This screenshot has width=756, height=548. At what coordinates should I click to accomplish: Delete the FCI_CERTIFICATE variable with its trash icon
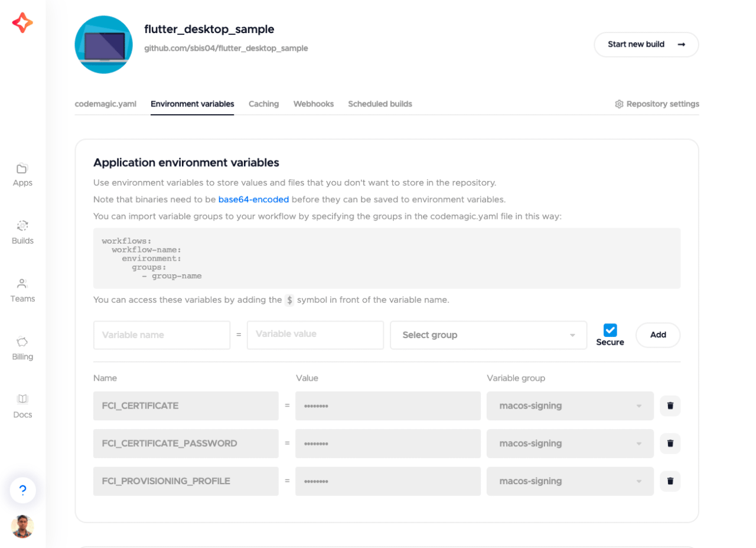(x=670, y=406)
